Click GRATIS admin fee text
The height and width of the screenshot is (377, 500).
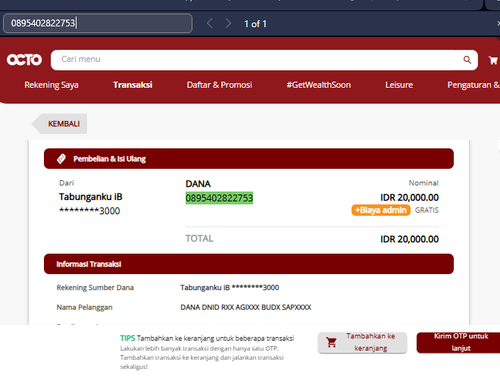[427, 210]
